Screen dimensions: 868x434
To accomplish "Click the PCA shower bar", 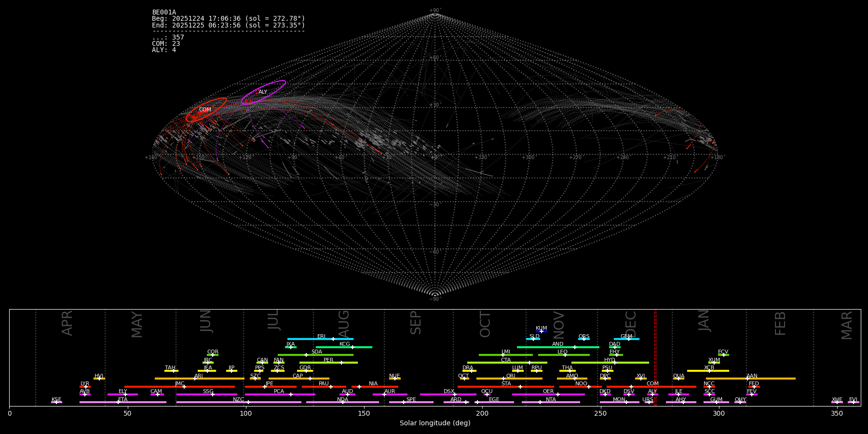I will pyautogui.click(x=280, y=394).
